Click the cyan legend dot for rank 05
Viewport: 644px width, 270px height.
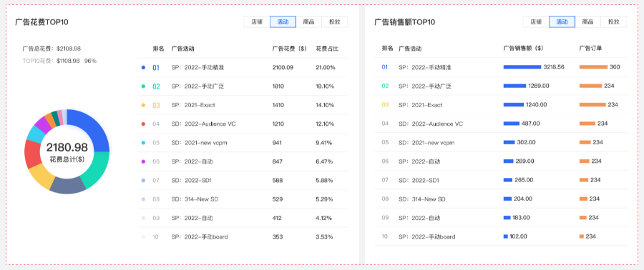[143, 143]
